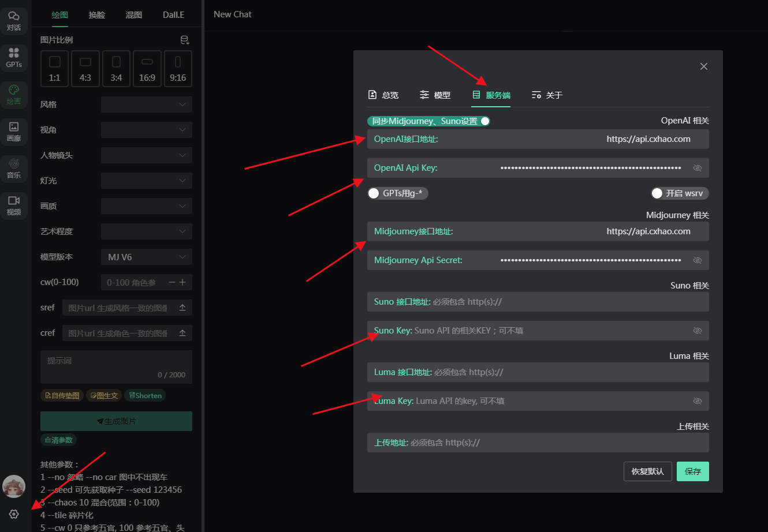Image resolution: width=768 pixels, height=532 pixels.
Task: Open the 模型 settings tab
Action: [x=435, y=95]
